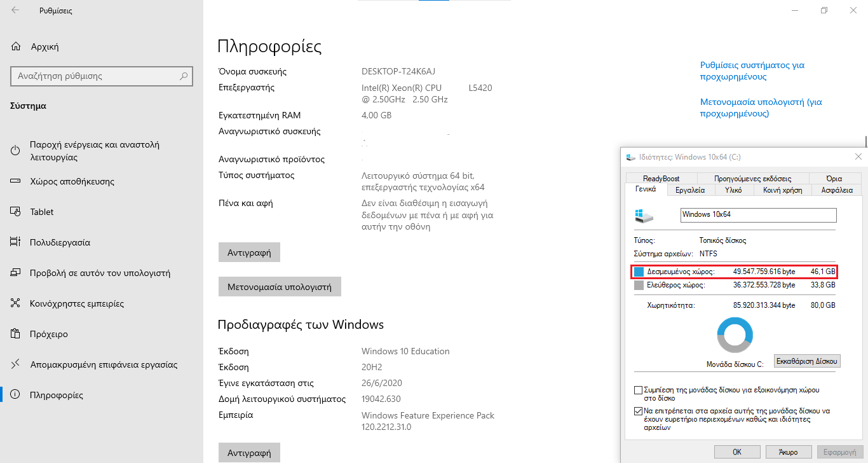Click the projecting icon beside Προβολή σε αυτόν
This screenshot has height=463, width=868.
[x=16, y=273]
